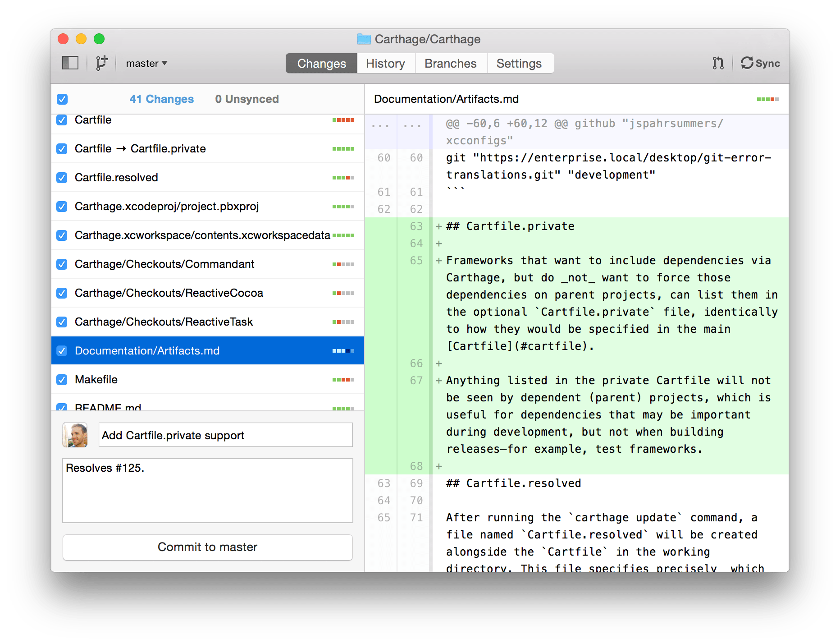Click the create new branch icon
Screen dimensions: 840x644
(x=102, y=63)
